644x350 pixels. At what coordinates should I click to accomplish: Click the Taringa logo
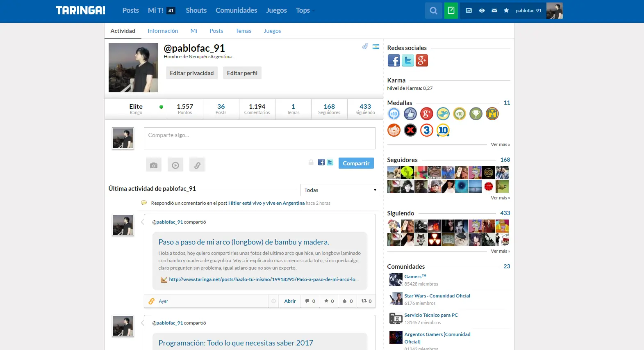tap(80, 10)
